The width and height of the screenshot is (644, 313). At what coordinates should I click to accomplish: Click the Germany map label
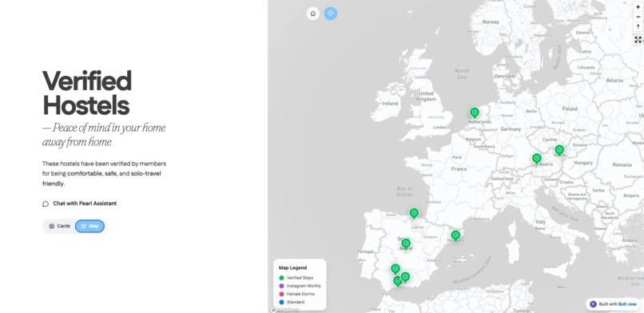coord(511,129)
